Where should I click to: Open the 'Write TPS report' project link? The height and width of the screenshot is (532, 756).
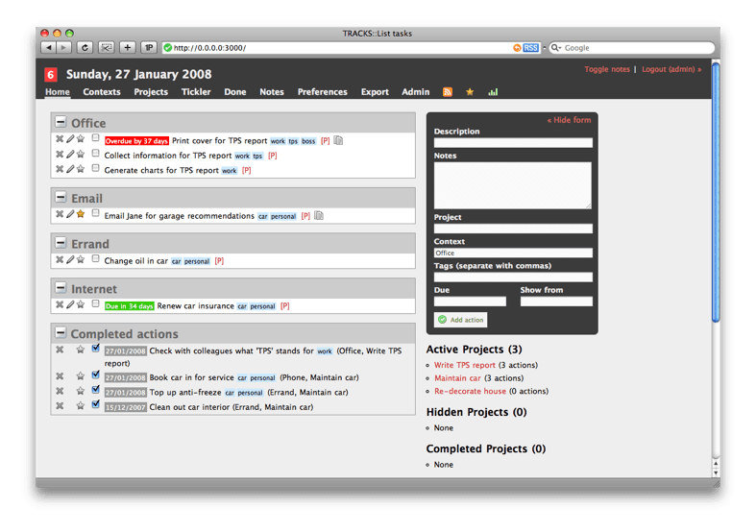tap(465, 365)
